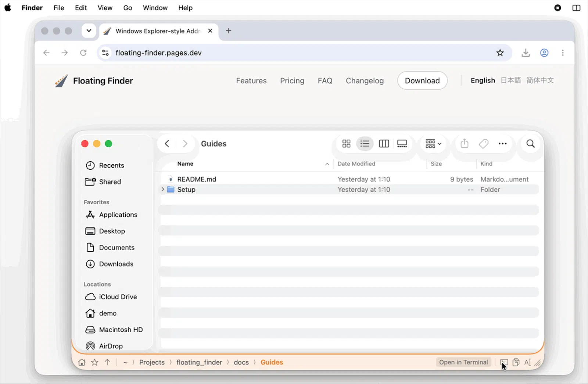Select the README.md file row
Image resolution: width=588 pixels, height=384 pixels.
coord(349,179)
